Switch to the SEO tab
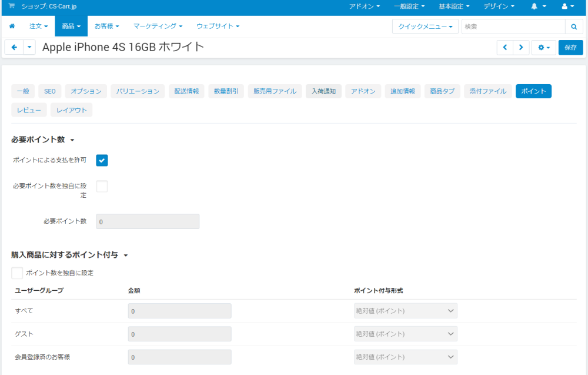Image resolution: width=588 pixels, height=375 pixels. (49, 91)
